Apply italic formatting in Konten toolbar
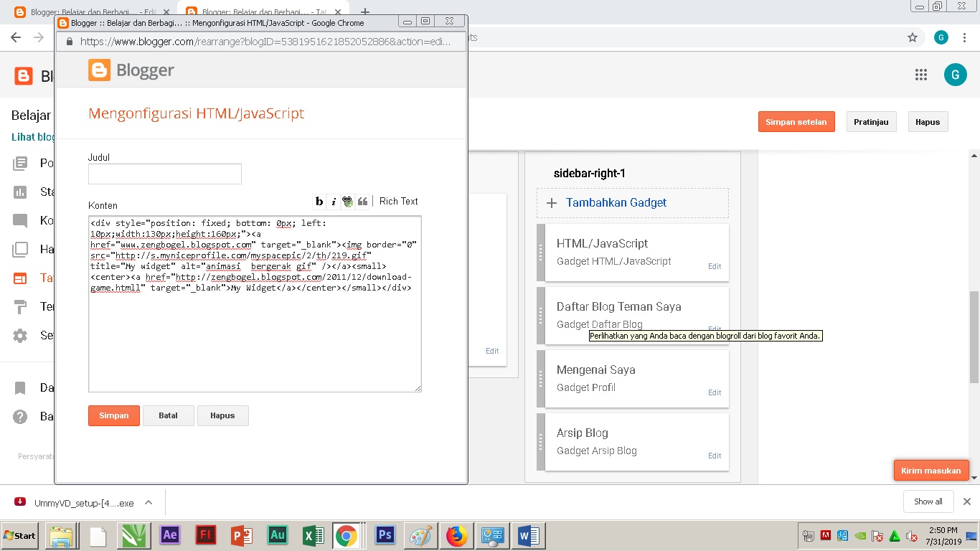 334,202
